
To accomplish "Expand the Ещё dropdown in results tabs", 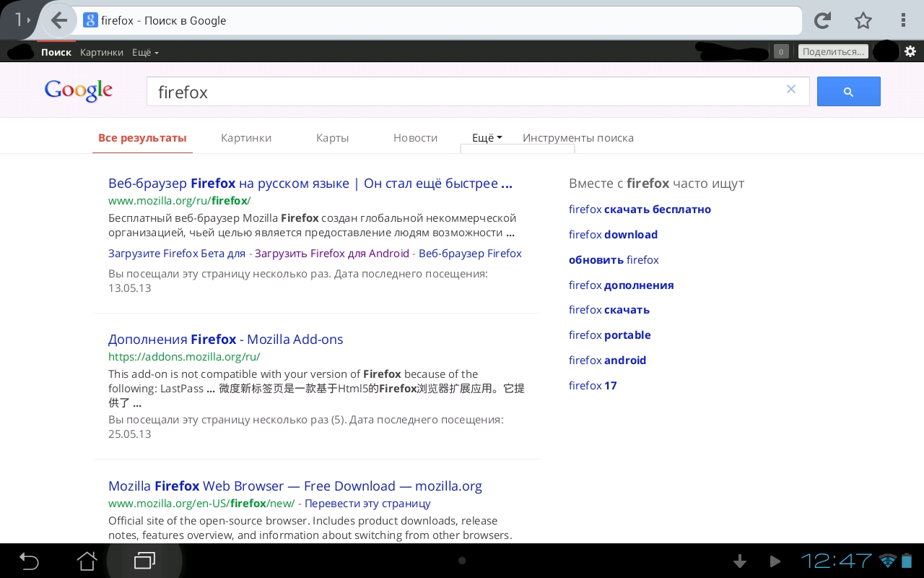I will [x=487, y=137].
